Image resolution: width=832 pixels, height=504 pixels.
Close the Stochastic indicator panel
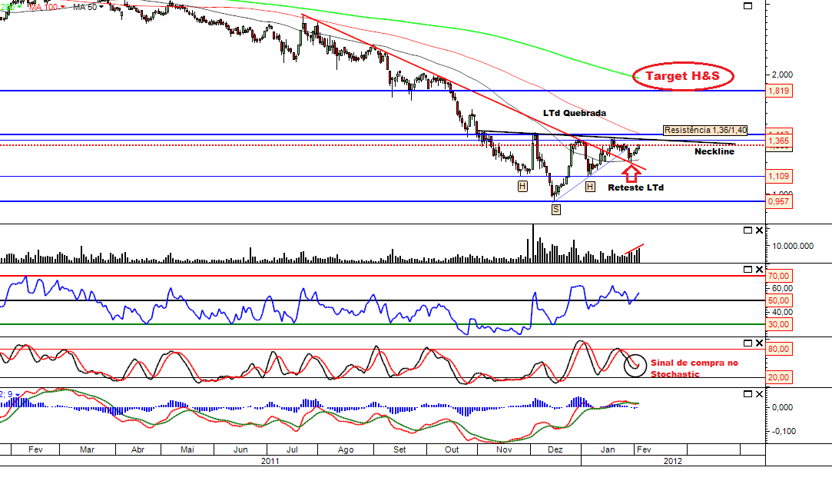pos(759,343)
